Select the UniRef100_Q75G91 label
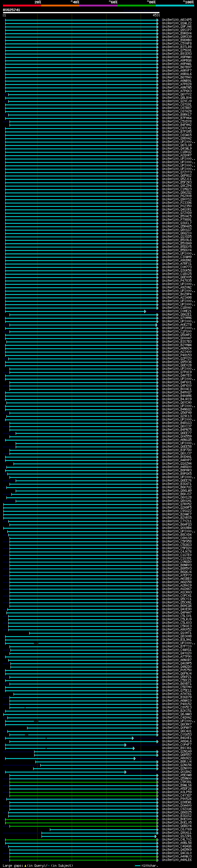Image resolution: width=197 pixels, height=868 pixels. pos(177,50)
